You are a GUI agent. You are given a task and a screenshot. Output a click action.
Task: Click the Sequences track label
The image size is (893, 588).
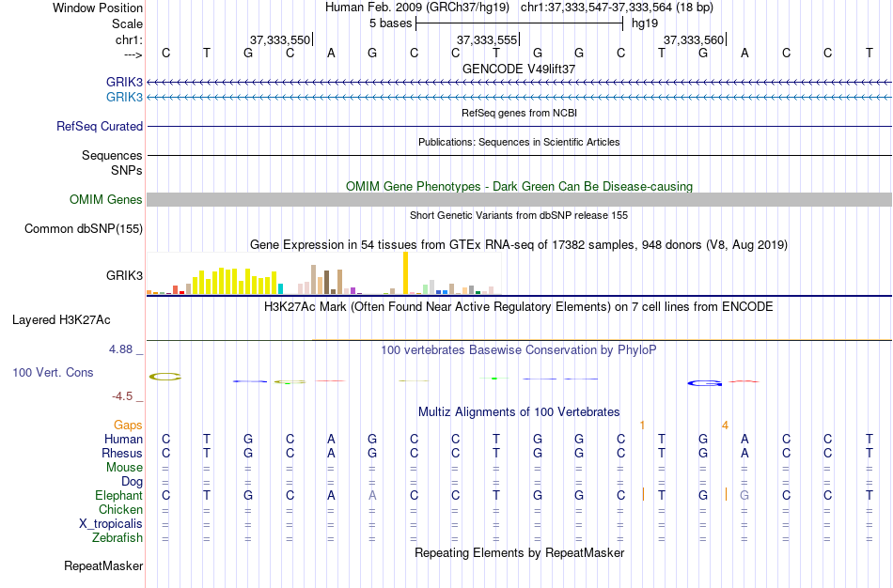(112, 155)
